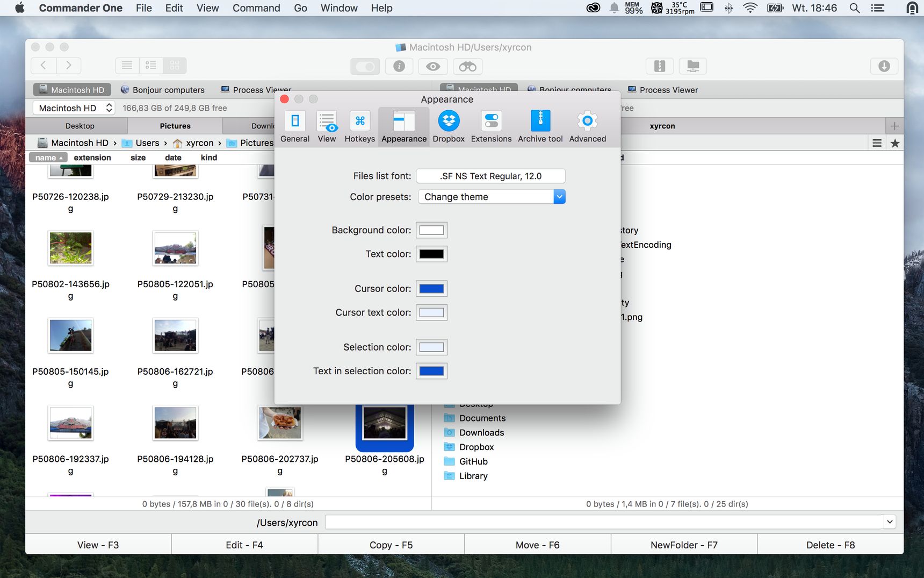Click the Edit - F4 button
The width and height of the screenshot is (924, 578).
(244, 545)
